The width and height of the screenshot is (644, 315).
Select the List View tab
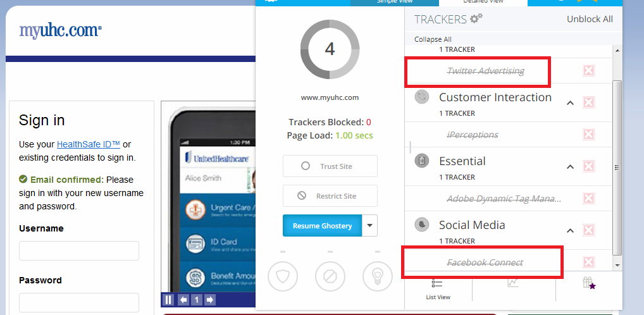pos(438,289)
